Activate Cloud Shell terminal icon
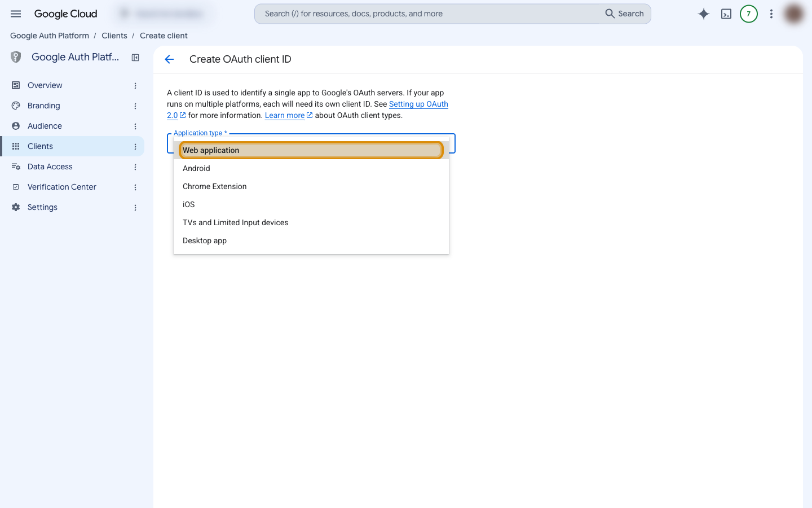The width and height of the screenshot is (812, 508). [726, 14]
